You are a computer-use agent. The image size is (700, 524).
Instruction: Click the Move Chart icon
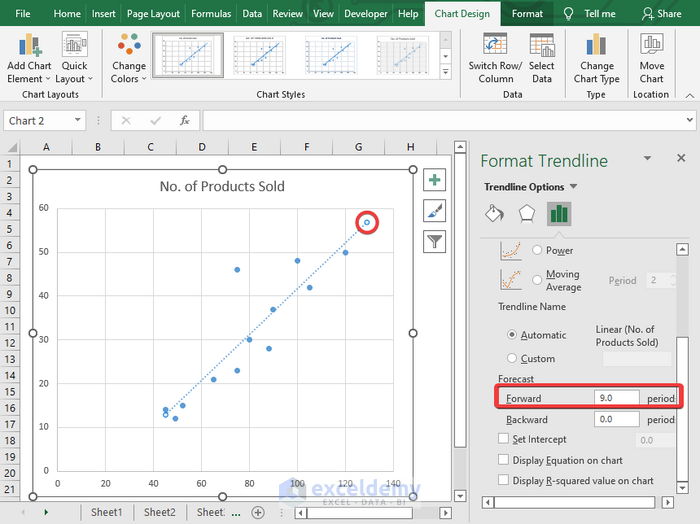tap(652, 46)
